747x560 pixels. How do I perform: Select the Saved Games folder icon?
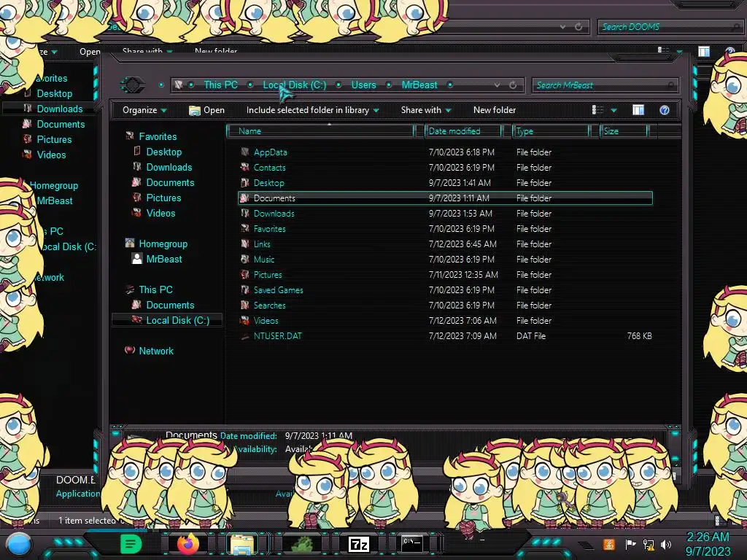(x=245, y=290)
